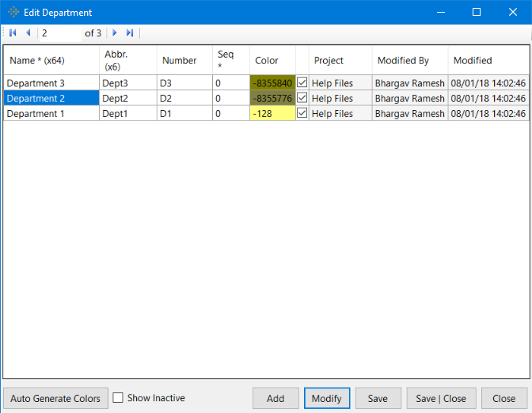The height and width of the screenshot is (413, 532).
Task: Click the Save button
Action: pos(378,398)
